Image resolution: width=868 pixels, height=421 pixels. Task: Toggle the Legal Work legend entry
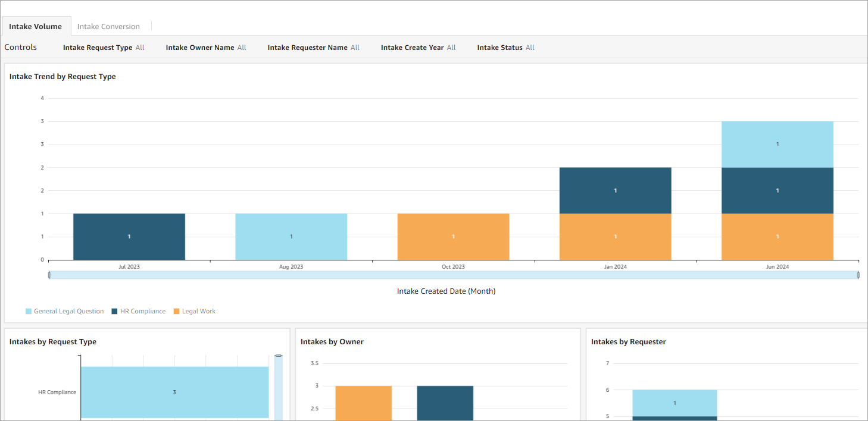194,311
